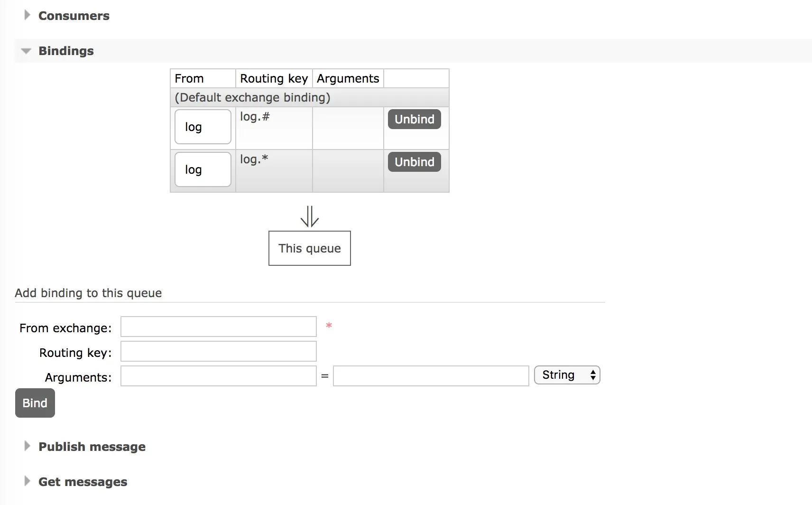
Task: Unbind the log.# routing key binding
Action: 414,119
